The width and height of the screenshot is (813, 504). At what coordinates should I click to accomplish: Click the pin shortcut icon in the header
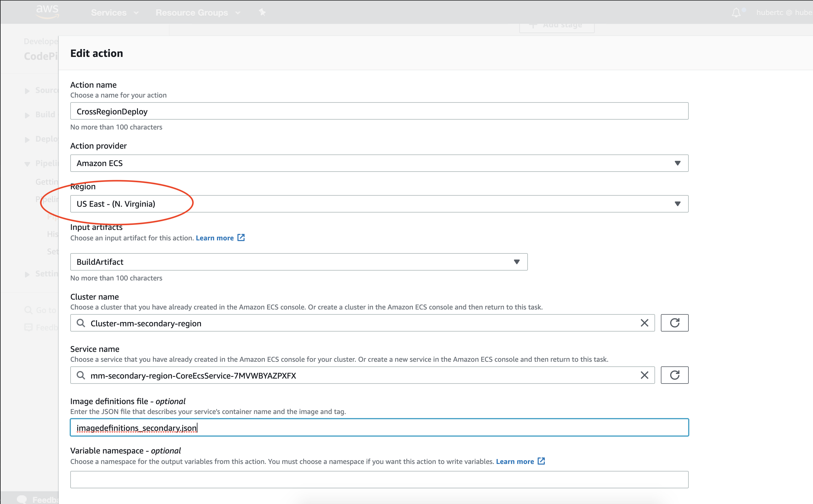point(262,12)
